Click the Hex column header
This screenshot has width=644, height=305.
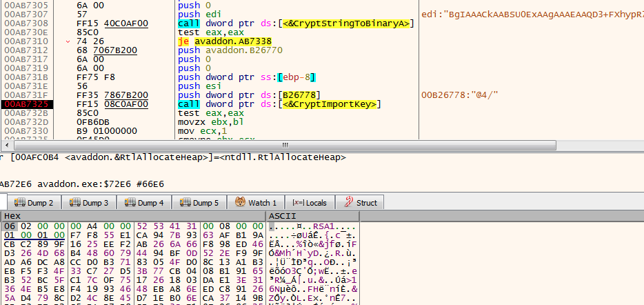[134, 216]
